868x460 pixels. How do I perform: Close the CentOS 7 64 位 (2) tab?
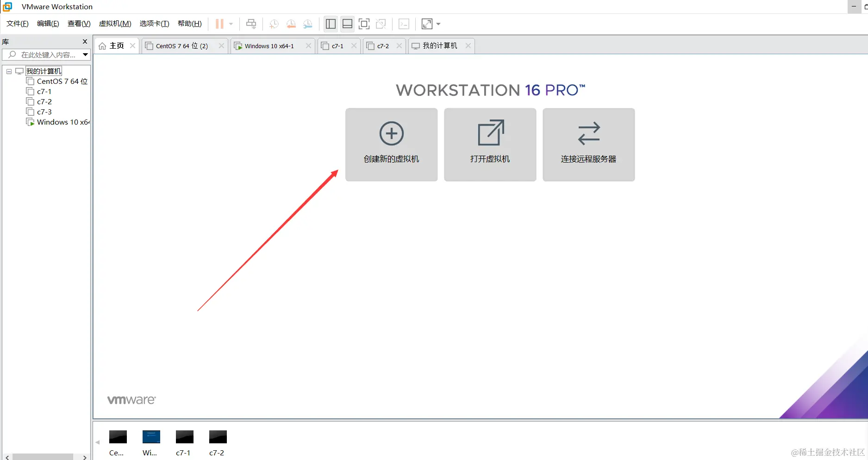tap(221, 45)
